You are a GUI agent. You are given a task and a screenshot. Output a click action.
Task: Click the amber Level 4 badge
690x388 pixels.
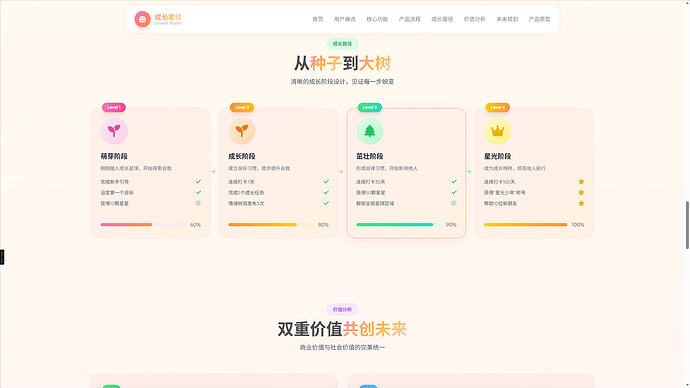[x=497, y=107]
